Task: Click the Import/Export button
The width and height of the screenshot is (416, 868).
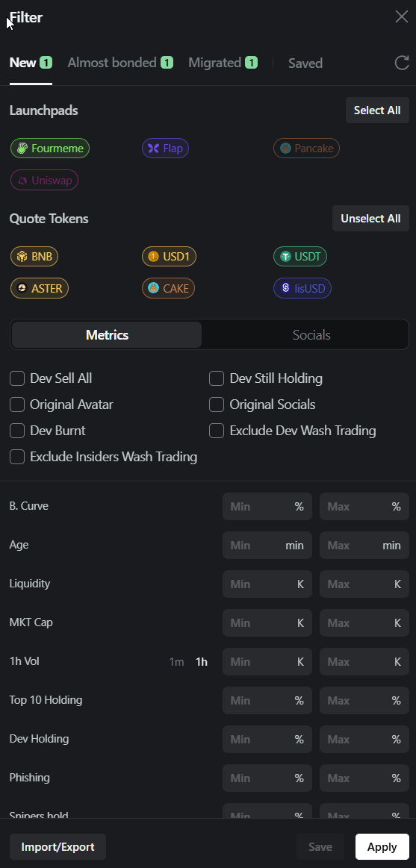Action: coord(58,847)
